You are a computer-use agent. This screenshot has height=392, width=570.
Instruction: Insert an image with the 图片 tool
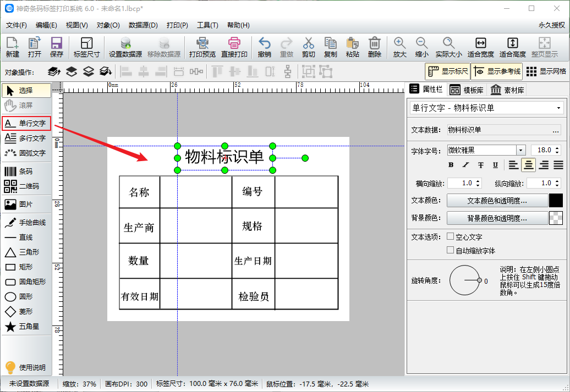pyautogui.click(x=26, y=204)
